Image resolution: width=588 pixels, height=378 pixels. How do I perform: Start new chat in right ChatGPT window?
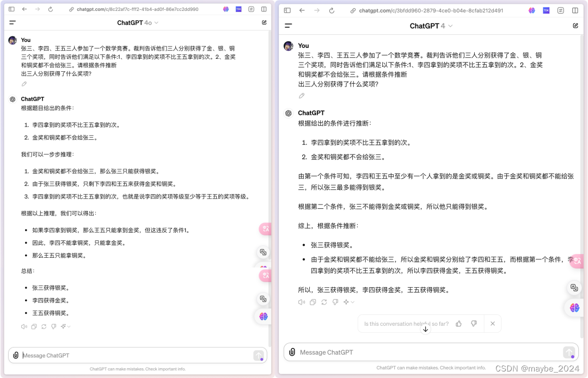pos(575,26)
